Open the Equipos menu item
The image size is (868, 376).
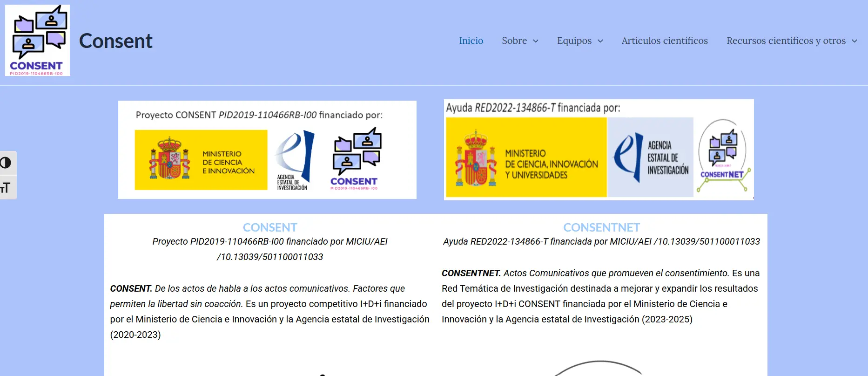574,41
